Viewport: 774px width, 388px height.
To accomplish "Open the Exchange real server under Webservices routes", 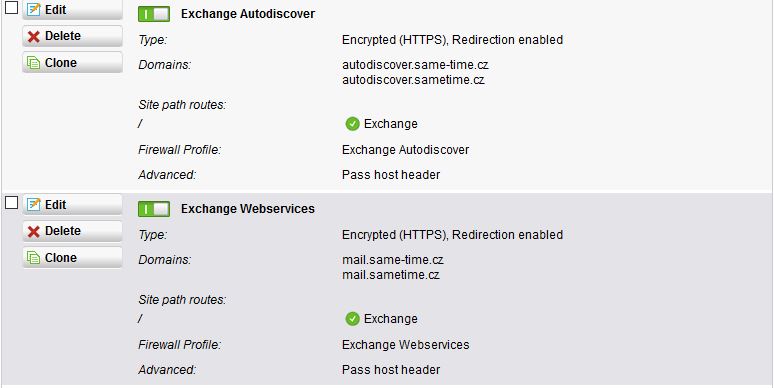I will pos(390,319).
